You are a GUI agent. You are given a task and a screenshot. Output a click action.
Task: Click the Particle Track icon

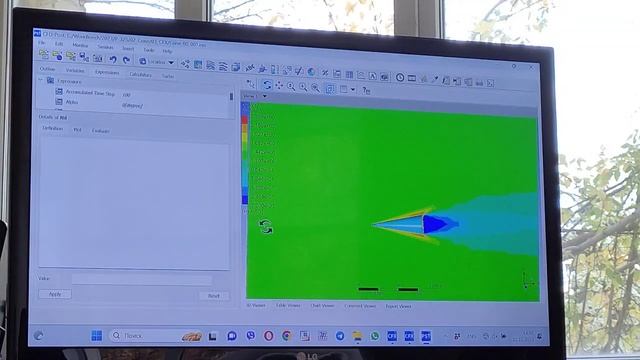(x=223, y=66)
